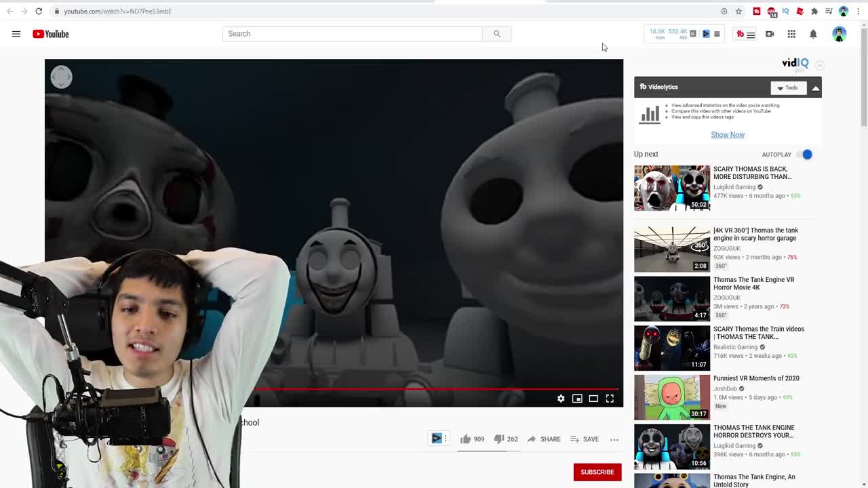Viewport: 868px width, 488px height.
Task: Open the TubeBuddy menu in YouTube header
Action: tap(746, 34)
